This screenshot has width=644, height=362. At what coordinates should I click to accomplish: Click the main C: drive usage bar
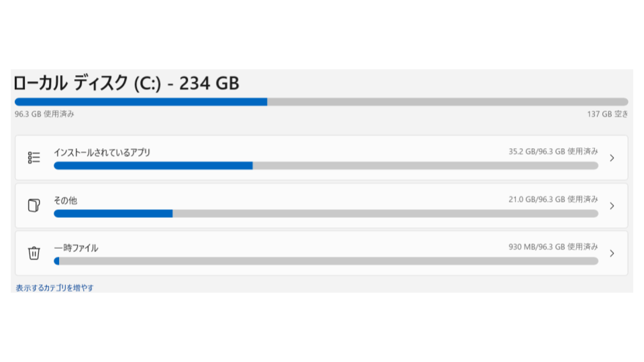click(x=321, y=102)
